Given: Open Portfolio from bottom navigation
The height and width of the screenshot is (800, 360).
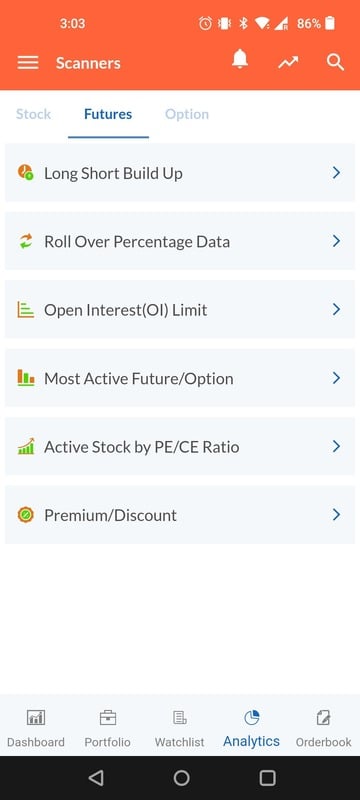Looking at the screenshot, I should (x=108, y=729).
